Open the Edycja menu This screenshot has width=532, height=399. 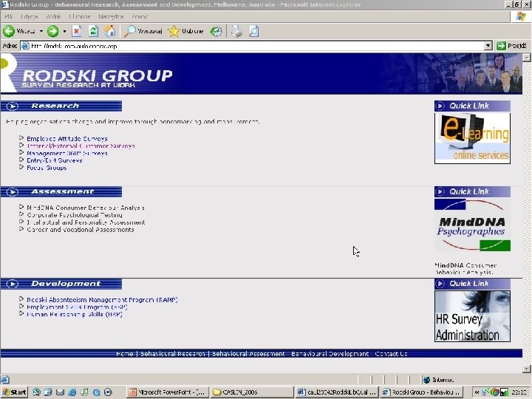pyautogui.click(x=29, y=16)
